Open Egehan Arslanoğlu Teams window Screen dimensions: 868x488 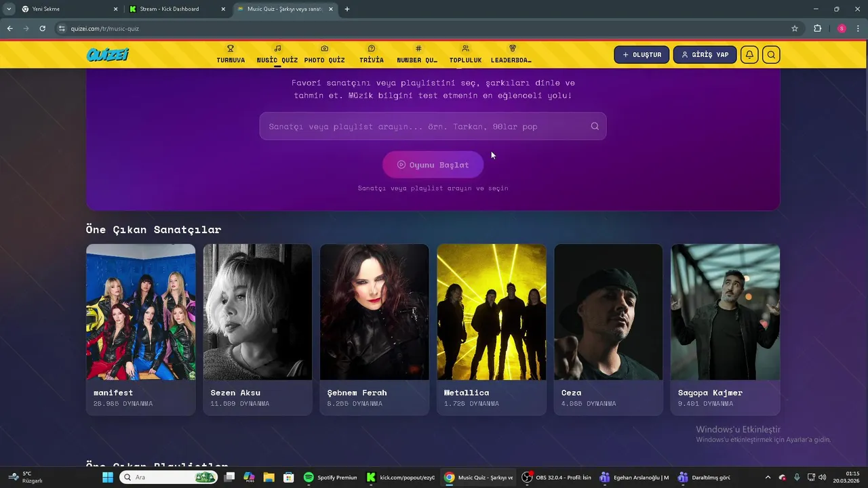635,477
